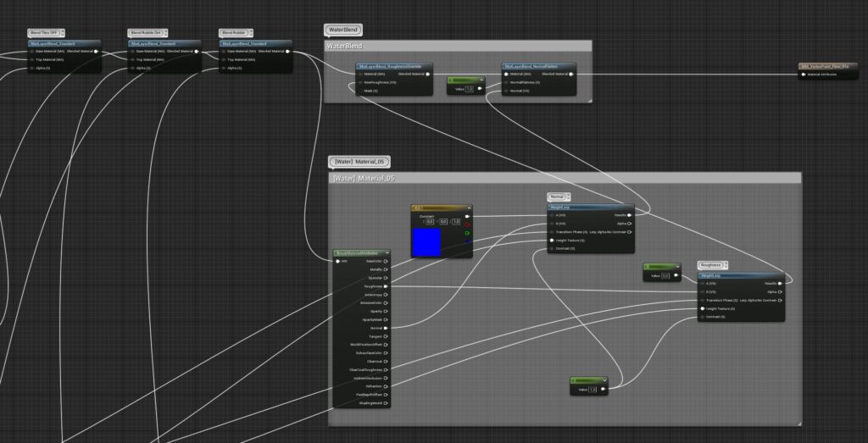Click the 0.0 Value field beside Roughness HeightLerp
868x443 pixels.
665,275
